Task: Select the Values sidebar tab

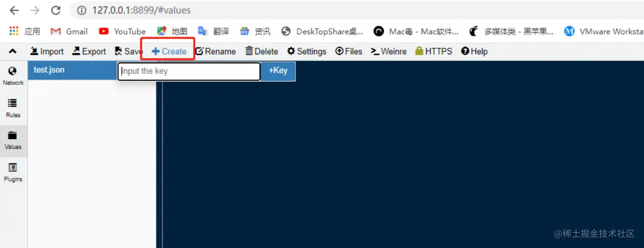Action: point(13,140)
